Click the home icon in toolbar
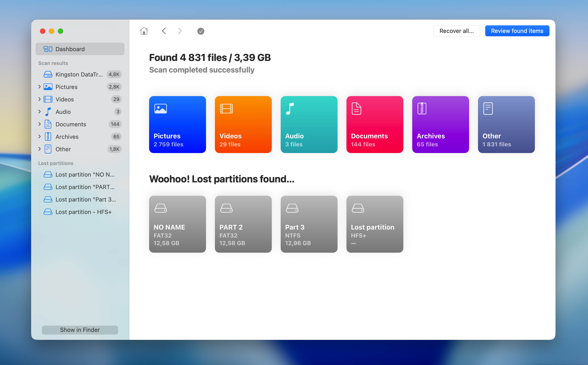The image size is (588, 365). (x=144, y=31)
